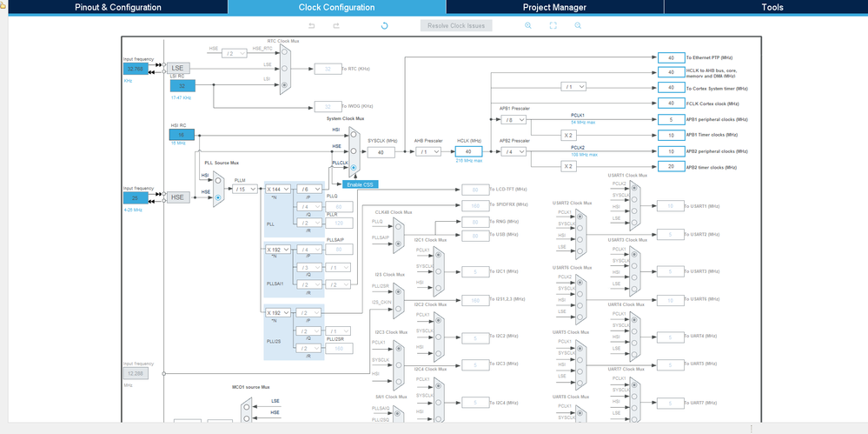
Task: Select HSE_RTC in RTC Clock Mux
Action: (x=284, y=53)
